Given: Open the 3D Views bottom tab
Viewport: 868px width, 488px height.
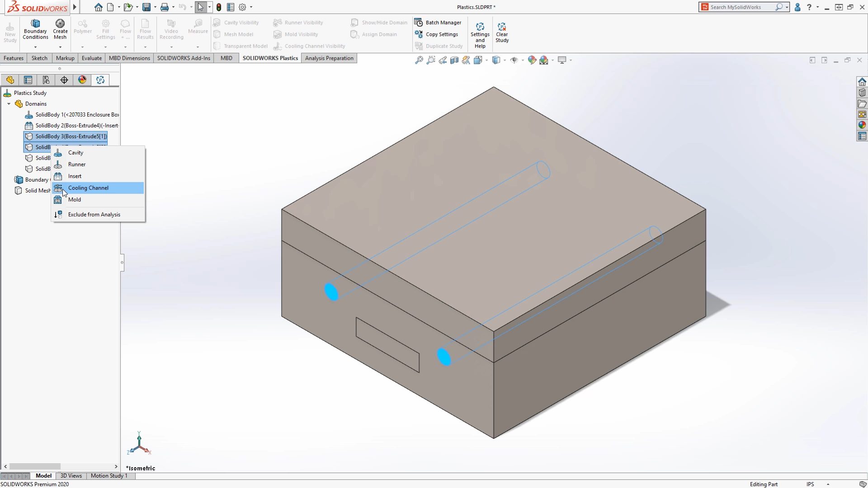Looking at the screenshot, I should click(71, 476).
